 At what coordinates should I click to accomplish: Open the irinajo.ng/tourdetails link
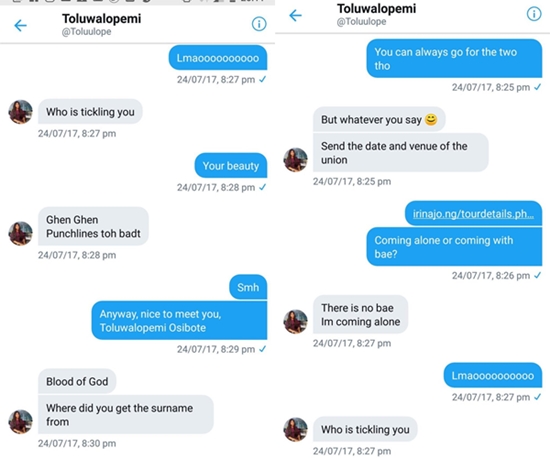pyautogui.click(x=473, y=214)
